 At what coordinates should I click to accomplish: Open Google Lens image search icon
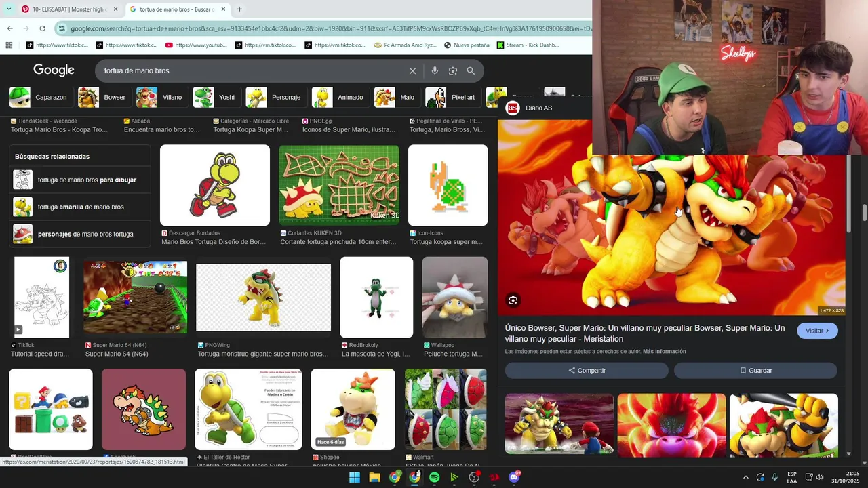tap(453, 70)
